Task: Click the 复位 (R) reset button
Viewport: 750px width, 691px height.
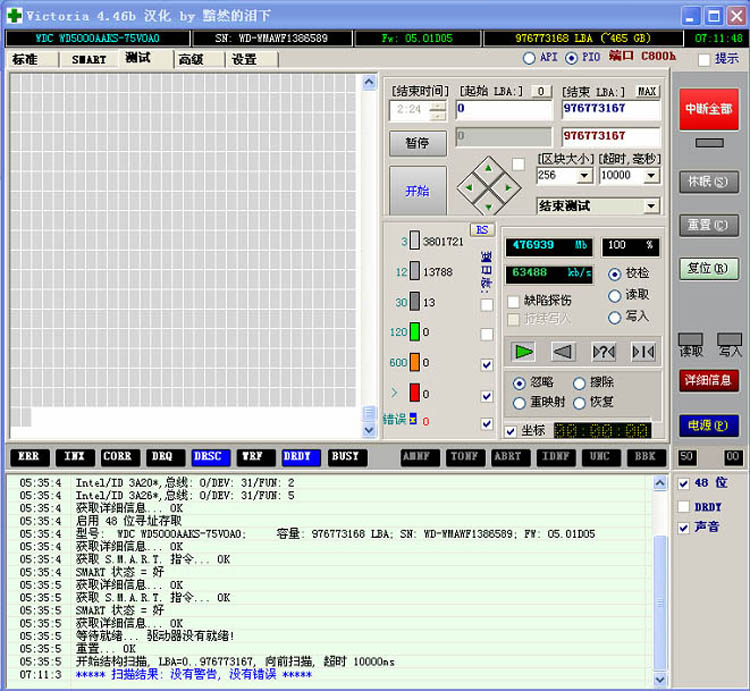Action: pyautogui.click(x=709, y=269)
